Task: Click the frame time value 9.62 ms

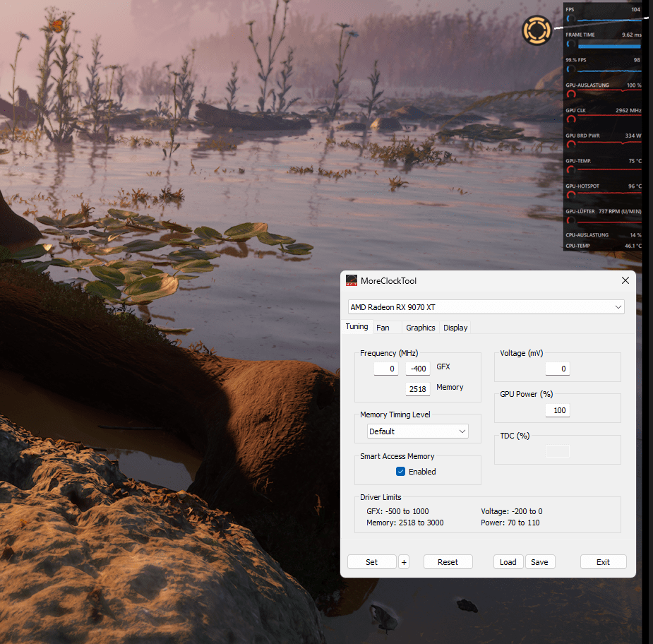Action: pyautogui.click(x=632, y=35)
